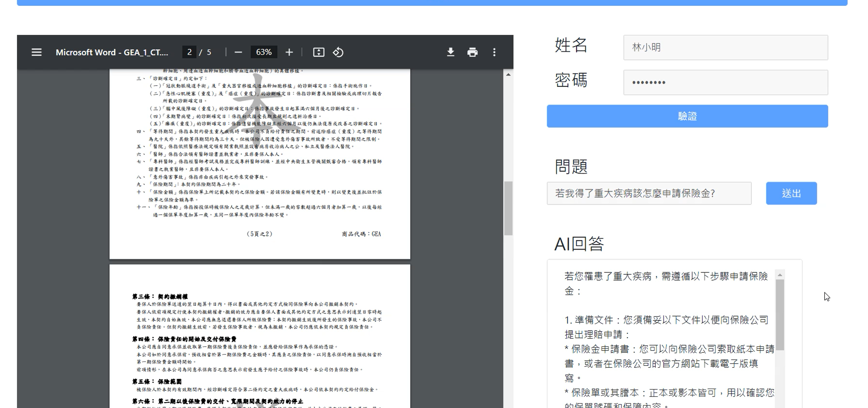Click the AI answer scrollbar up arrow
The width and height of the screenshot is (868, 408).
(x=780, y=275)
